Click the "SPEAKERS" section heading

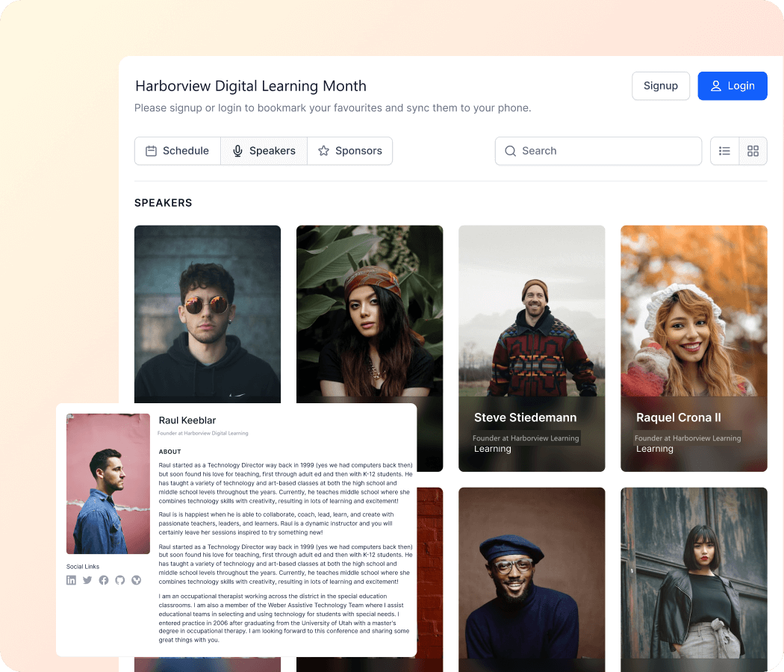(163, 203)
